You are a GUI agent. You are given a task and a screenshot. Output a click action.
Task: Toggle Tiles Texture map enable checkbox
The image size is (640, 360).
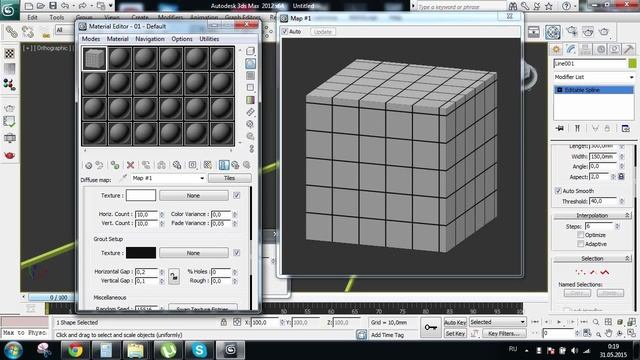[236, 196]
